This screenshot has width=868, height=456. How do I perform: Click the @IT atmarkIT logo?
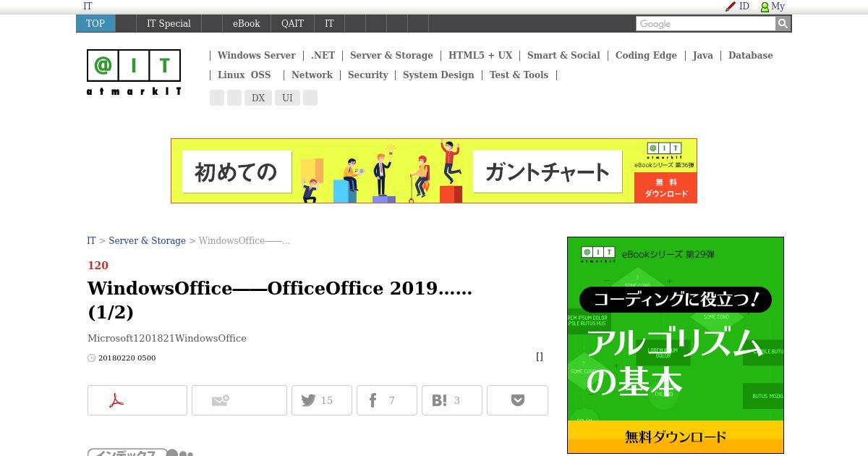click(x=134, y=72)
